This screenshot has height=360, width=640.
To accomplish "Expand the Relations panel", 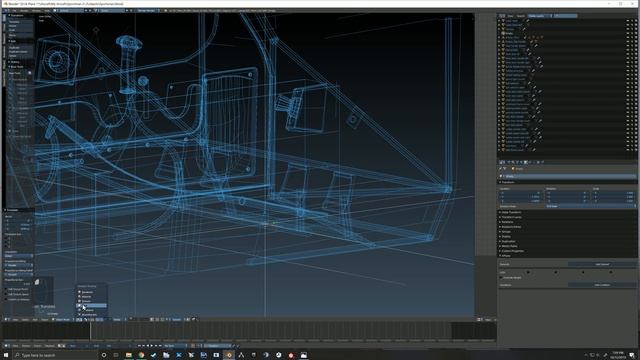I will (x=507, y=222).
